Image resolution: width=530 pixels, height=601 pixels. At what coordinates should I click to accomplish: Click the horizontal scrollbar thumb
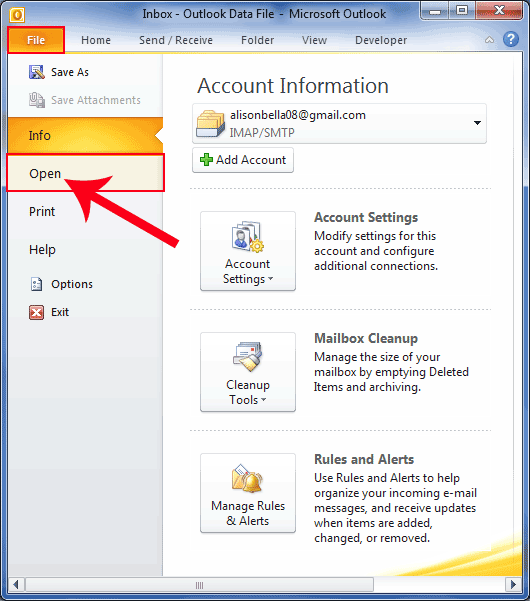[199, 585]
